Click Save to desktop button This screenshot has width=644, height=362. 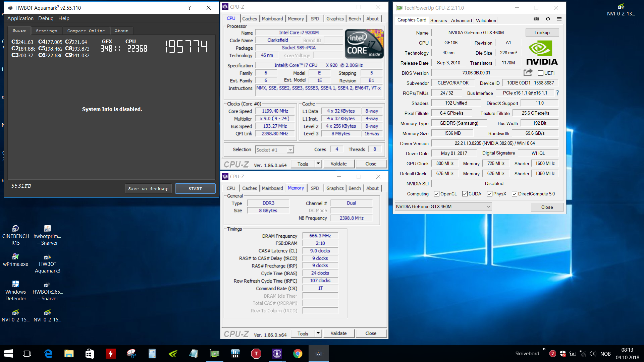tap(148, 189)
